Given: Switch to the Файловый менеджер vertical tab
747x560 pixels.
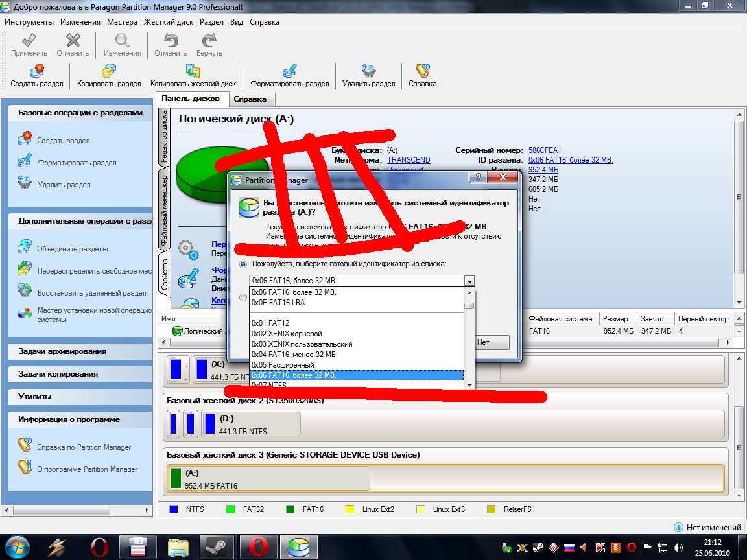Looking at the screenshot, I should 164,210.
